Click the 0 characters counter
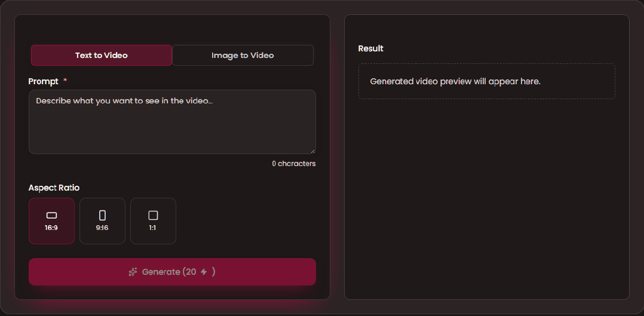This screenshot has height=316, width=644. pos(293,164)
